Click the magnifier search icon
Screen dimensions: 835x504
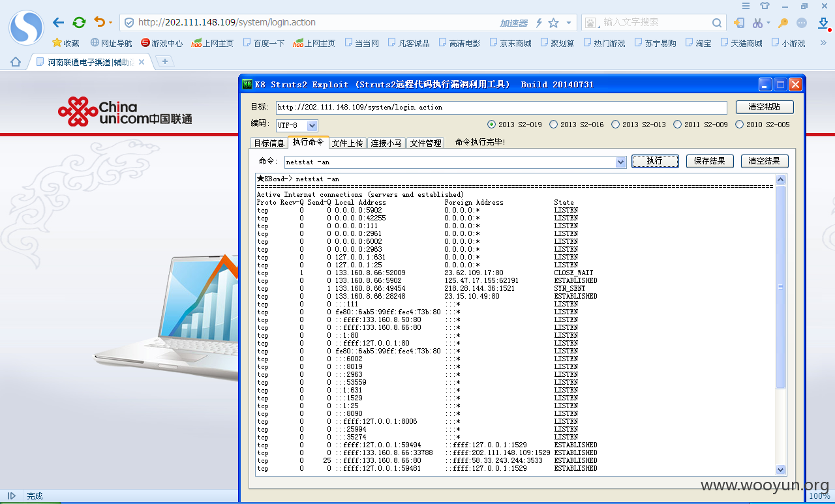click(x=717, y=23)
